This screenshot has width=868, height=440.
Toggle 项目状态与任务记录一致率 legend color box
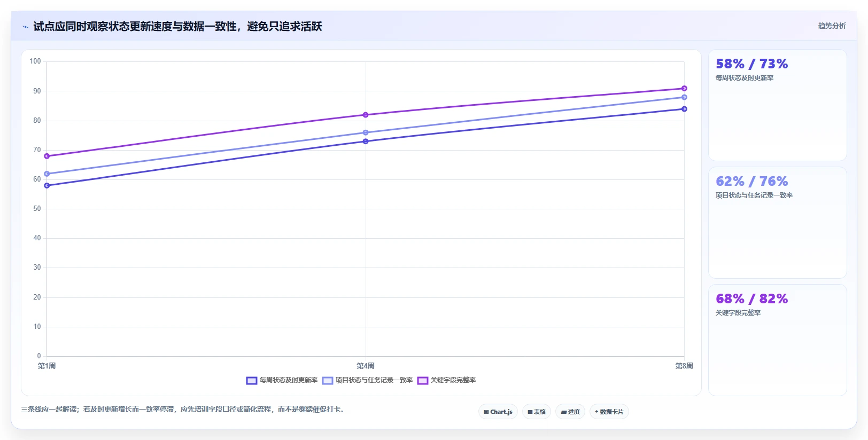point(328,381)
